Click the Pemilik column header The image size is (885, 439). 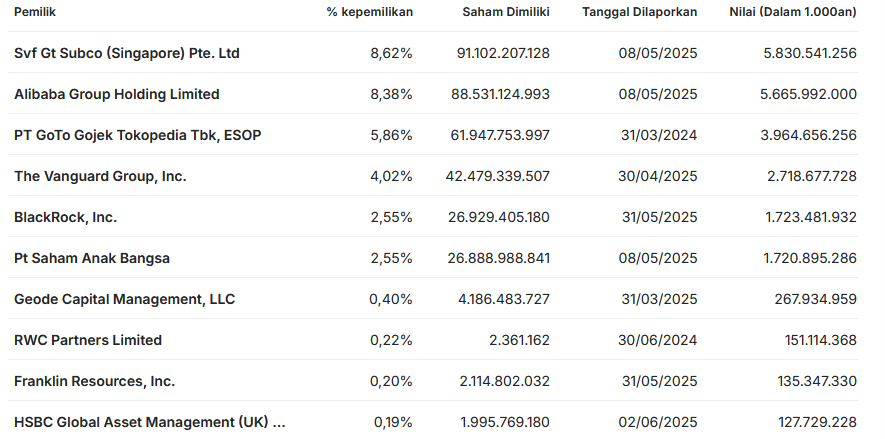pyautogui.click(x=34, y=11)
